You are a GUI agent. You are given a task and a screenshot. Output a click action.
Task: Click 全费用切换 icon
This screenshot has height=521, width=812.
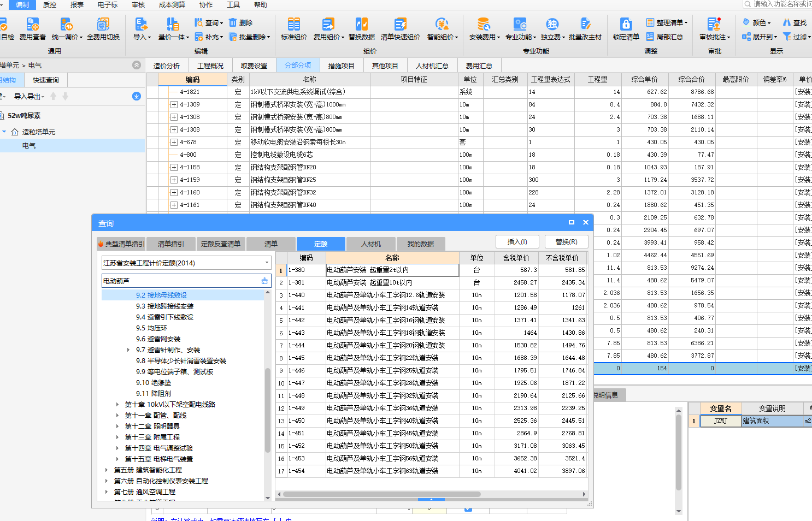coord(103,29)
